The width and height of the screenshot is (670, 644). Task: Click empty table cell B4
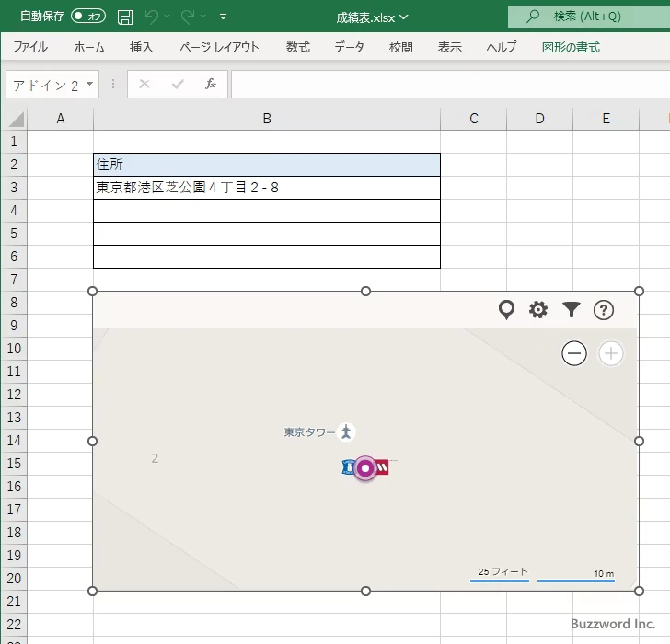coord(267,211)
